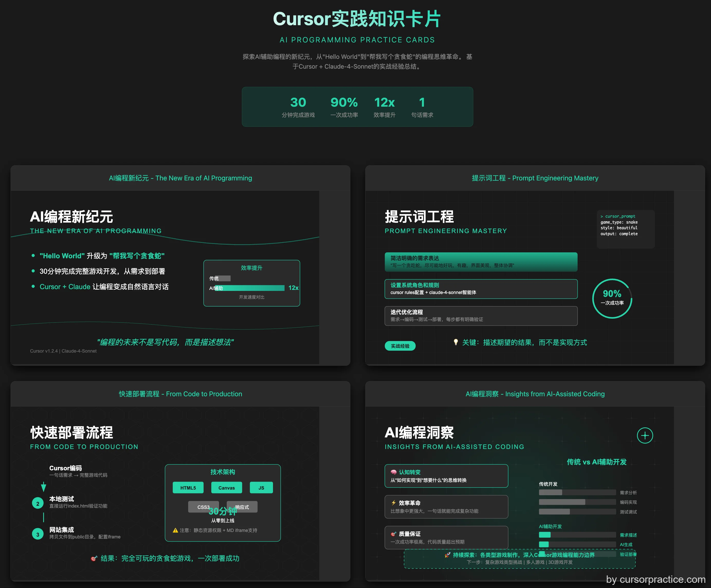The image size is (711, 588).
Task: Click the 技术架构 box heading
Action: tap(223, 472)
